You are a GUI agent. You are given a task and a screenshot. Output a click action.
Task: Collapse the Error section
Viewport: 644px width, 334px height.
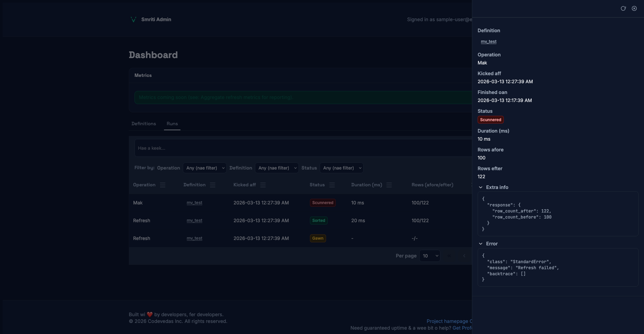481,244
